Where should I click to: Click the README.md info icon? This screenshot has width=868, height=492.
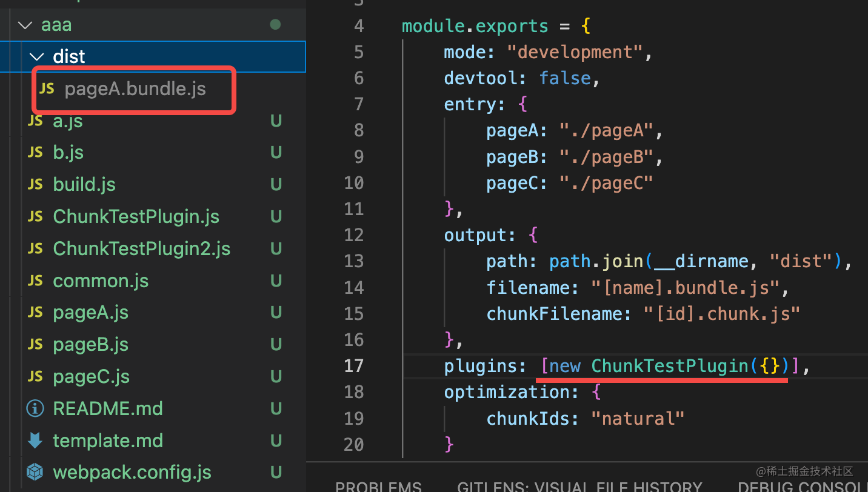(x=35, y=408)
